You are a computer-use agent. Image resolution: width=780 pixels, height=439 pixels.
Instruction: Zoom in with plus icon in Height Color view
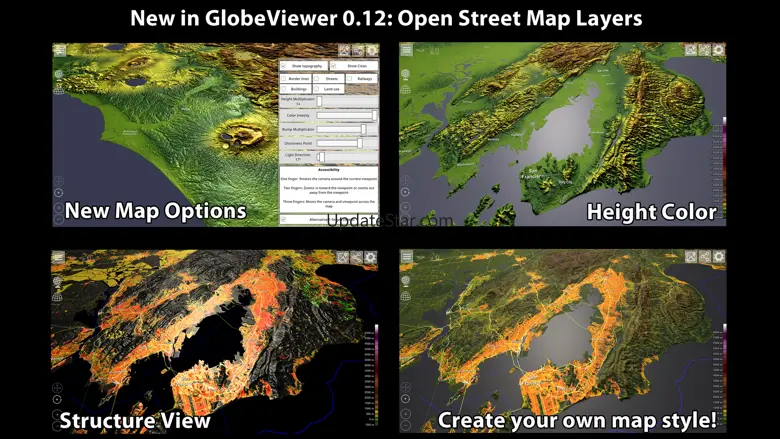405,207
